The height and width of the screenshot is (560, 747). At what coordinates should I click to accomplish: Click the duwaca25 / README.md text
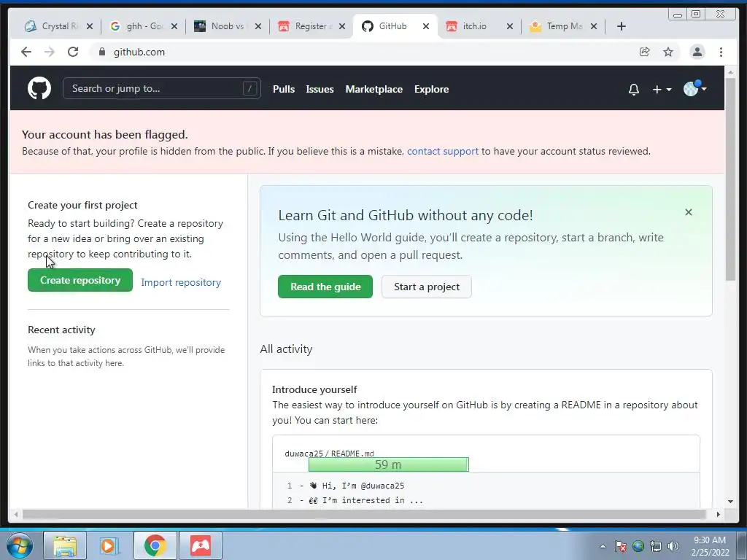329,454
